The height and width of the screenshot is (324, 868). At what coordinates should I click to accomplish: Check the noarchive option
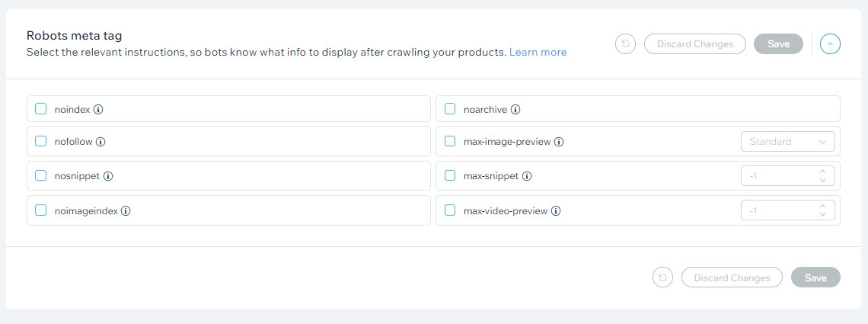tap(450, 109)
